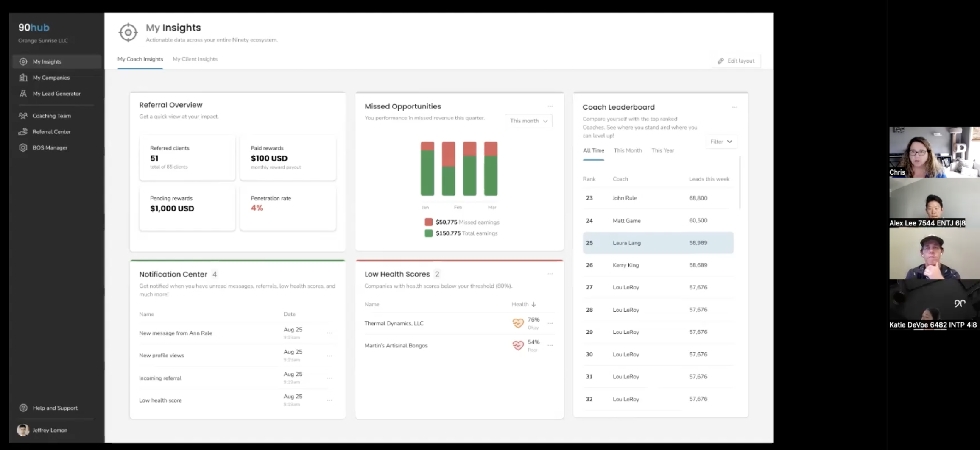980x450 pixels.
Task: Open BOS Manager icon
Action: click(23, 148)
